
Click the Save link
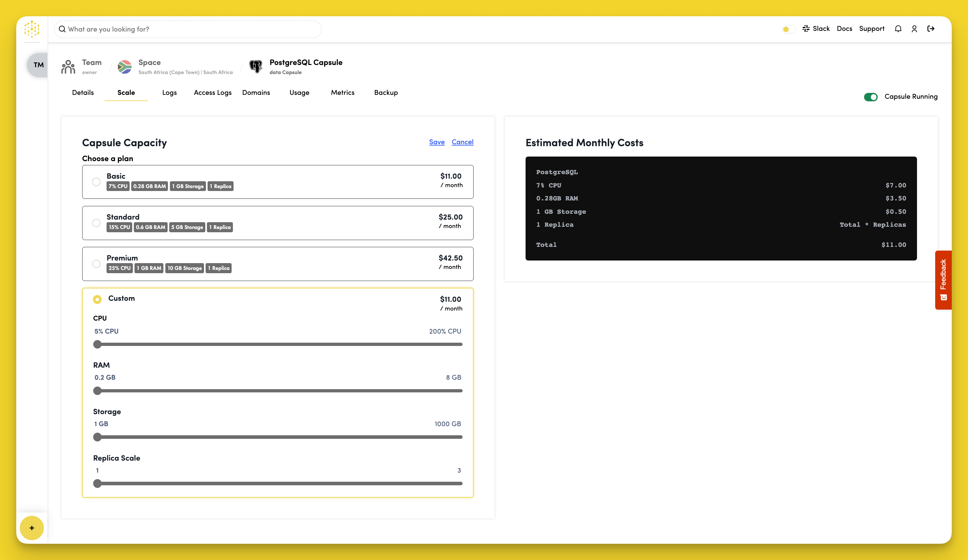[x=437, y=142]
